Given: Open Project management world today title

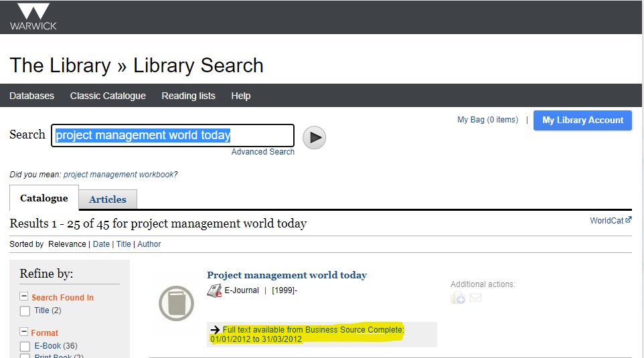Looking at the screenshot, I should tap(287, 275).
